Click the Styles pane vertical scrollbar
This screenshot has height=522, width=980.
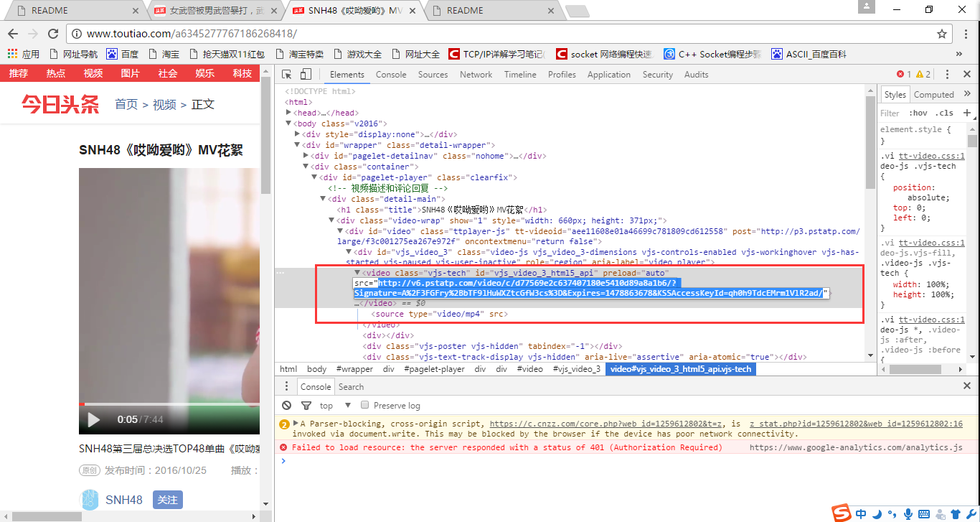tap(972, 141)
